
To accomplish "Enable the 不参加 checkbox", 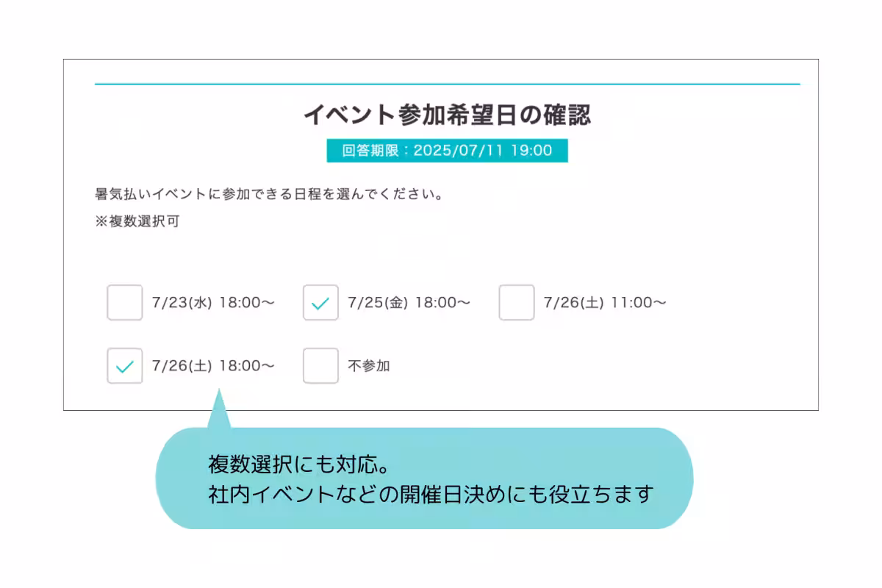I will point(320,366).
